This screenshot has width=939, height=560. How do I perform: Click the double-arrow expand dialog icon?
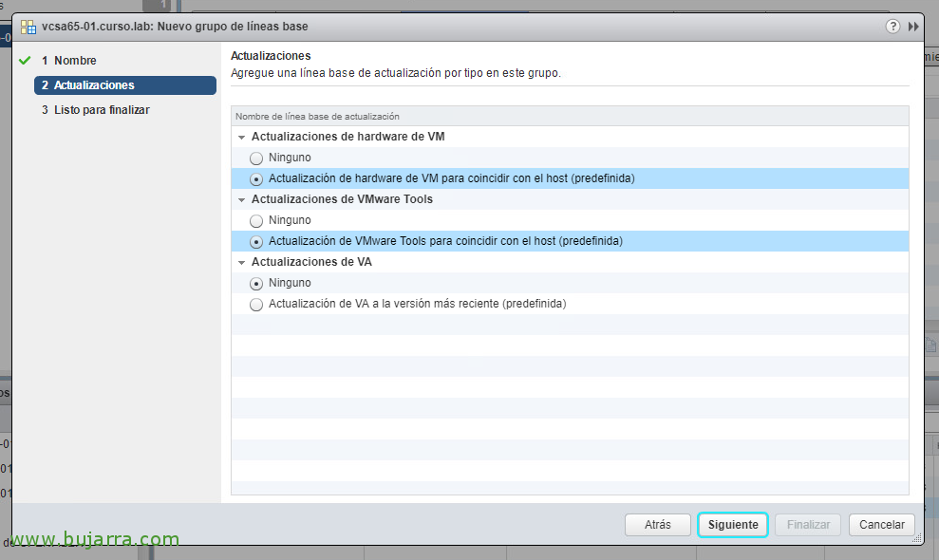pyautogui.click(x=913, y=27)
